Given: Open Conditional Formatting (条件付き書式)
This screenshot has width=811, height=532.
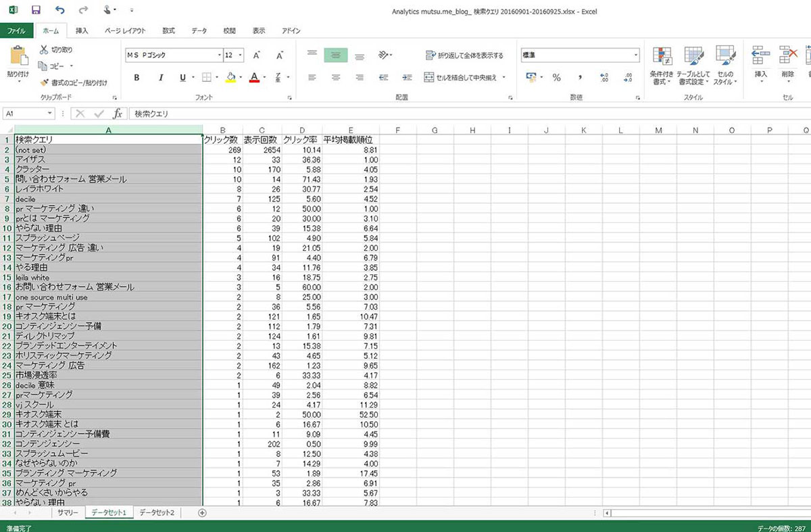Looking at the screenshot, I should [662, 66].
